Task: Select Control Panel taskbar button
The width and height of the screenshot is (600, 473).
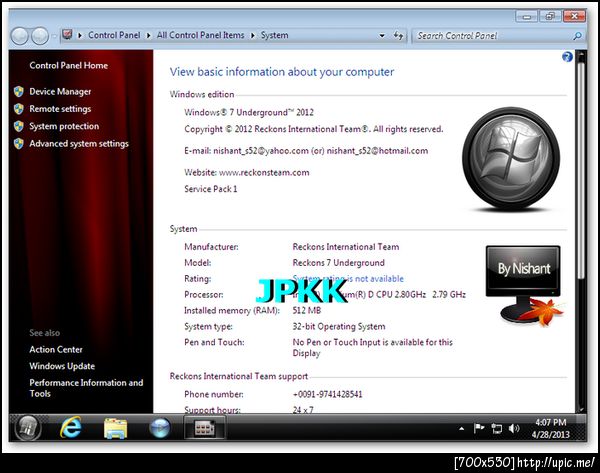Action: pos(204,427)
